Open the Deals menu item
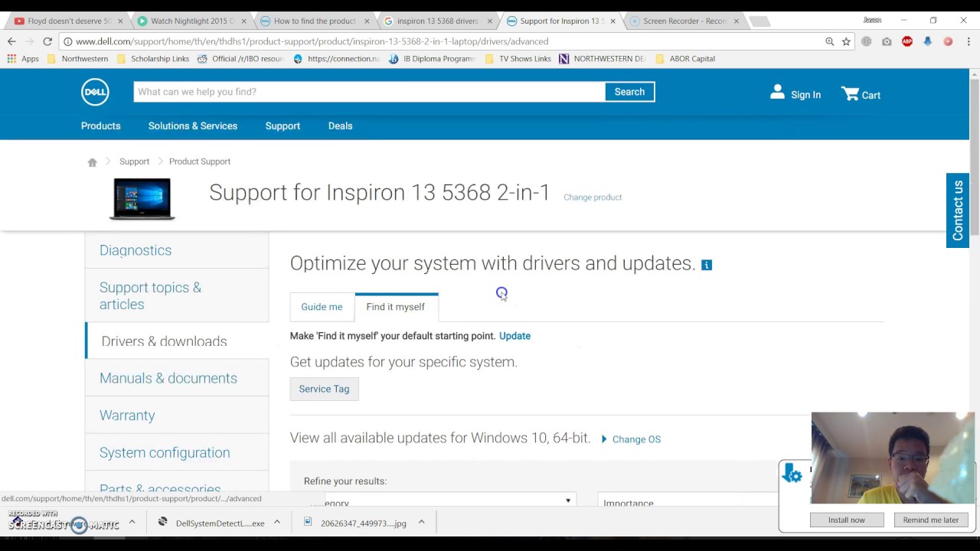This screenshot has height=551, width=980. click(x=341, y=126)
